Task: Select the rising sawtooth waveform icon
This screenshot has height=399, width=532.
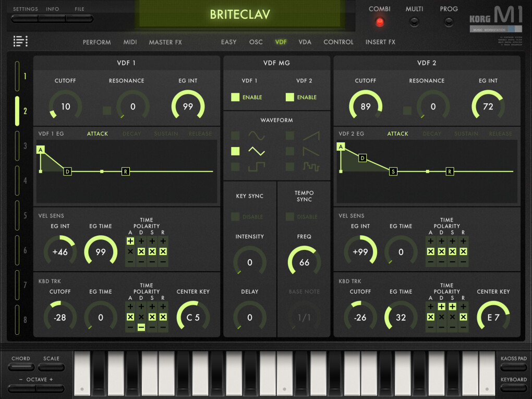Action: point(311,136)
